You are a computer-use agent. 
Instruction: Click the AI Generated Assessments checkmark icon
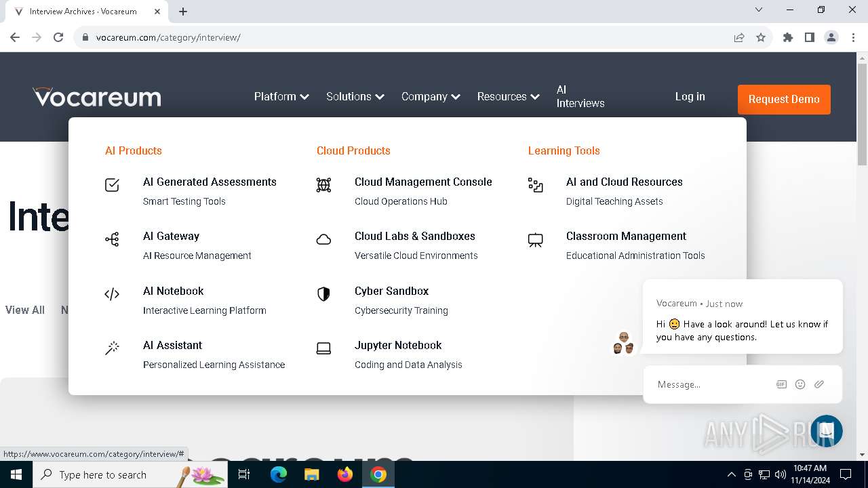point(112,184)
